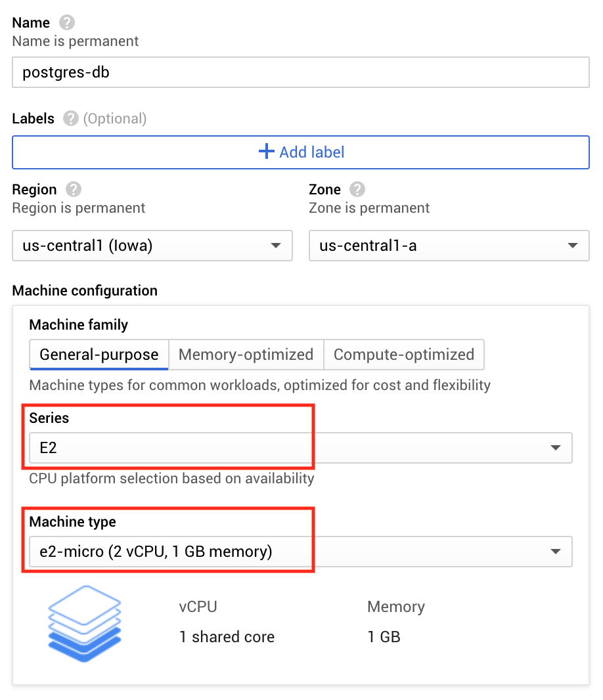Select the e2-micro machine type field

click(301, 552)
